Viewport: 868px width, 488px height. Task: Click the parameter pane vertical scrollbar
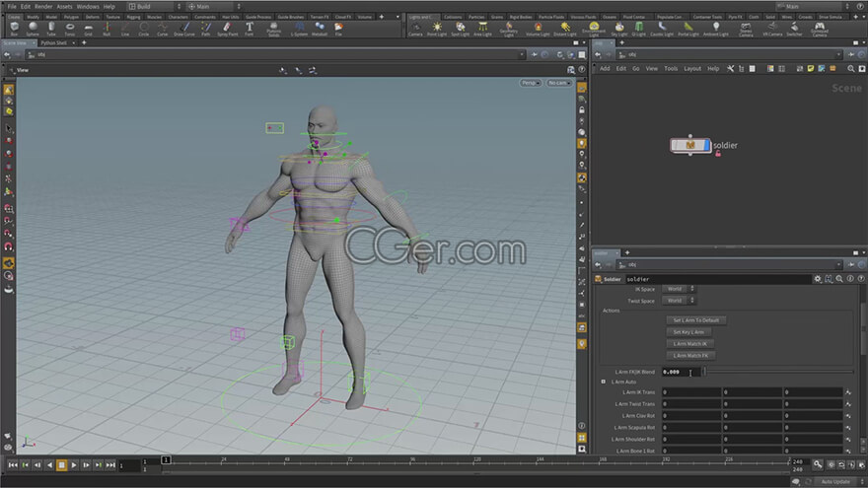(x=864, y=328)
